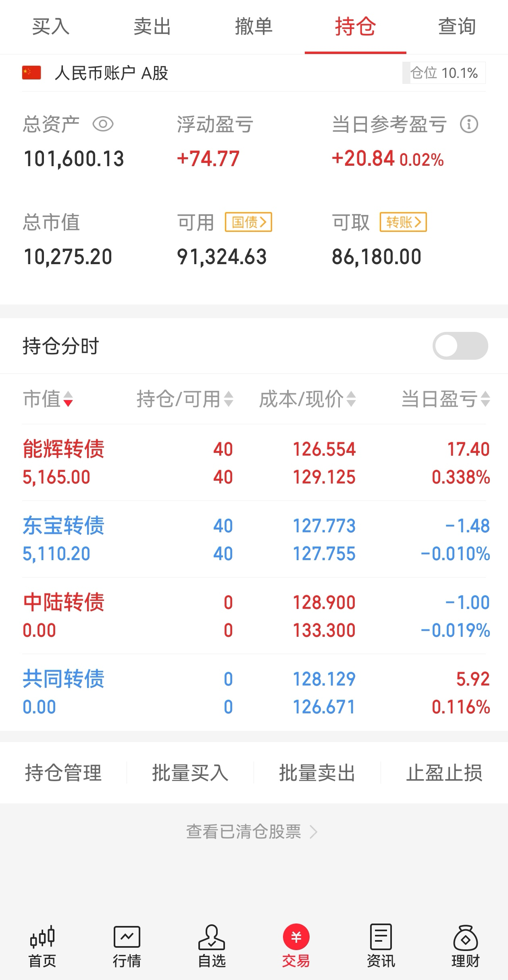Image resolution: width=508 pixels, height=980 pixels.
Task: Tap the info icon beside 当日参考盈亏
Action: [469, 124]
